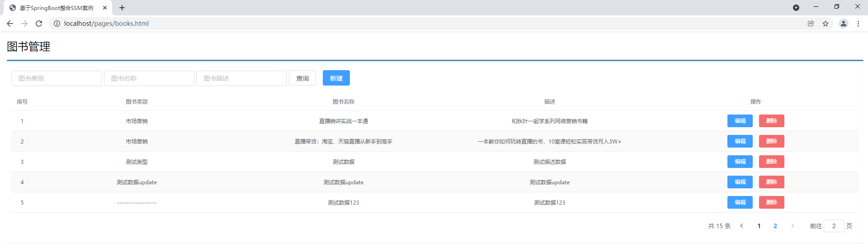Open Chrome's three-dot menu
Image resolution: width=868 pixels, height=244 pixels.
coord(858,24)
